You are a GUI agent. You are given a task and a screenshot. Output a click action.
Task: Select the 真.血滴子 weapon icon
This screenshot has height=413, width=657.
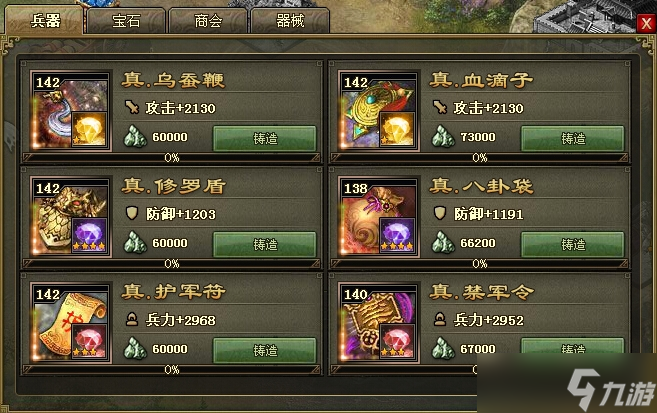(x=378, y=111)
